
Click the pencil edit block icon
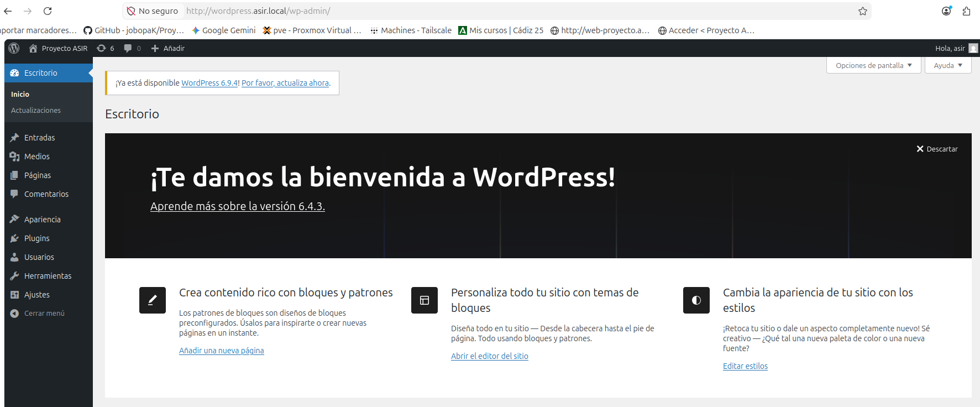(153, 300)
